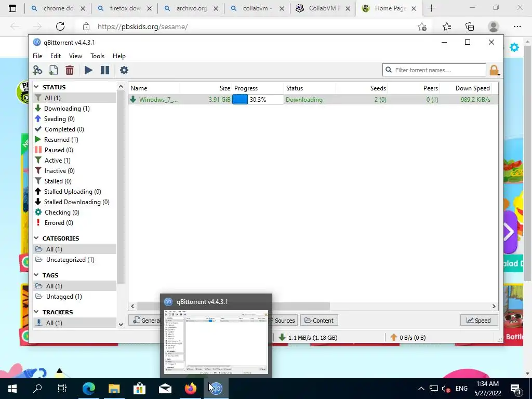Open the Content tab
532x399 pixels.
(319, 320)
